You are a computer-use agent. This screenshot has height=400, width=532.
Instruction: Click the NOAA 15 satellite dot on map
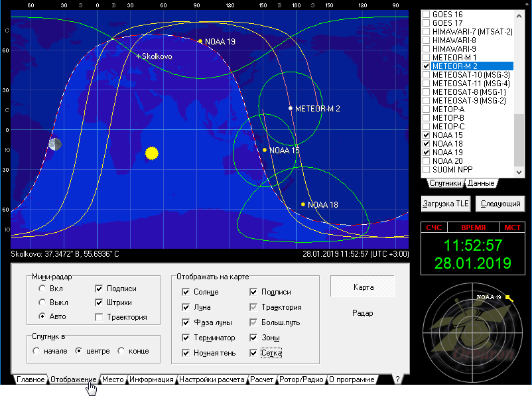(x=265, y=150)
